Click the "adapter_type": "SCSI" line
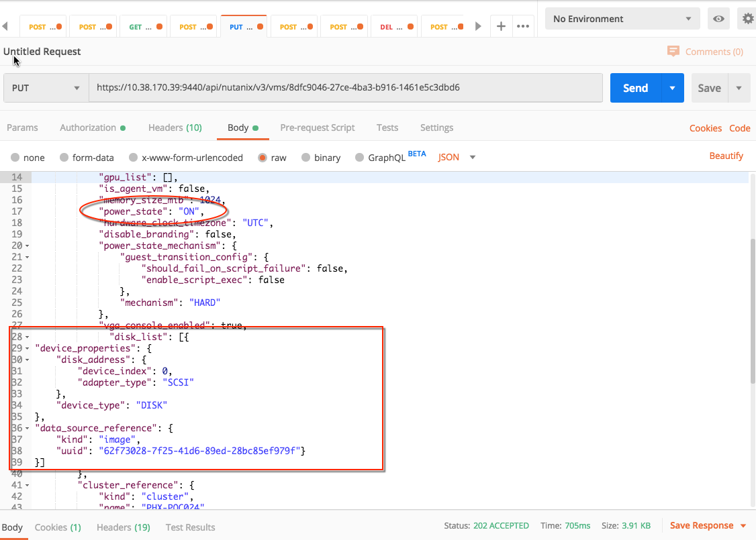The image size is (756, 540). point(136,382)
